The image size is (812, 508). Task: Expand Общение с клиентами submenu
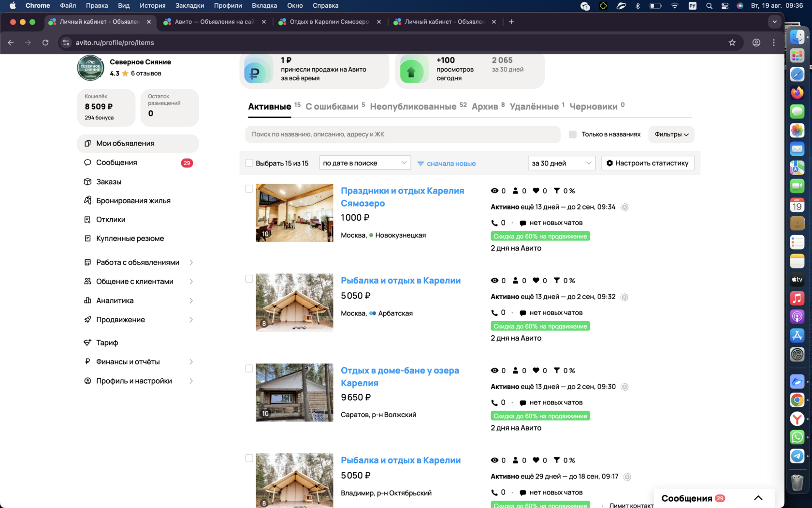coord(191,282)
